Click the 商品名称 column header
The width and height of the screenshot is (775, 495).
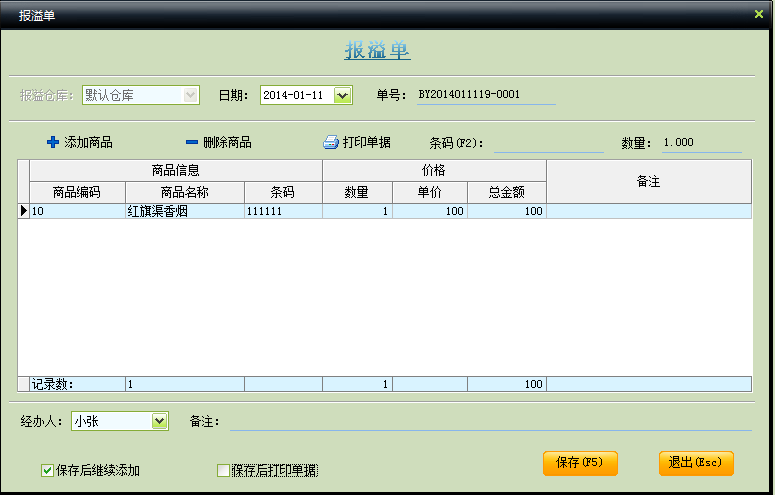(x=185, y=192)
